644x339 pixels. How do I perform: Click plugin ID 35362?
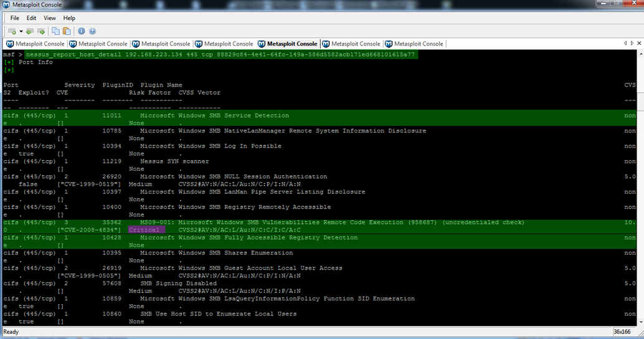[x=111, y=222]
